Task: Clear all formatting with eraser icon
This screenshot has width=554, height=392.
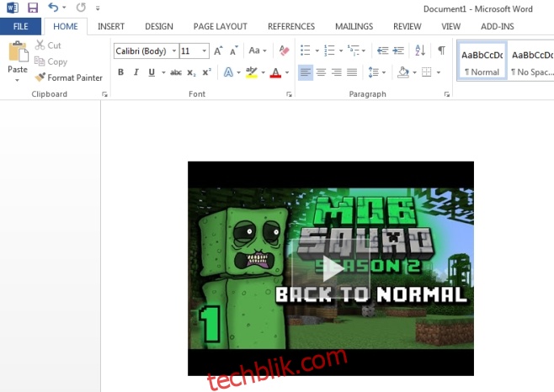Action: (x=284, y=50)
